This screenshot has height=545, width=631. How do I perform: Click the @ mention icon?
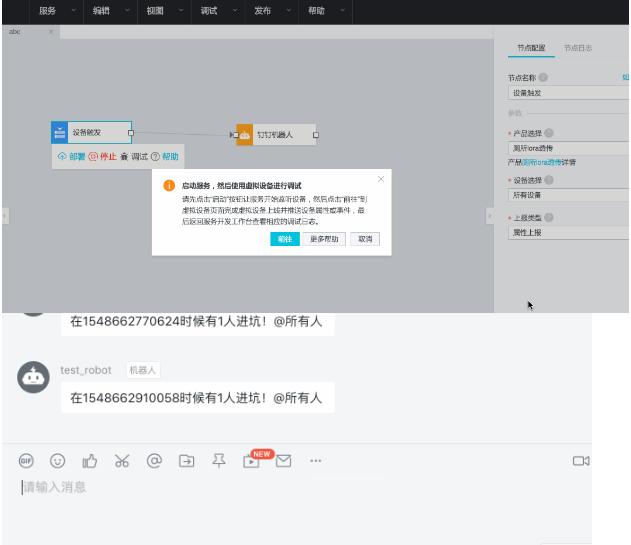click(154, 461)
